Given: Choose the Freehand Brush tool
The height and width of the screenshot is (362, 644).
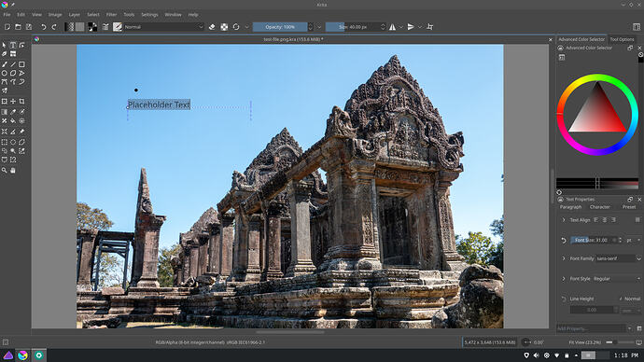Looking at the screenshot, I should click(5, 64).
